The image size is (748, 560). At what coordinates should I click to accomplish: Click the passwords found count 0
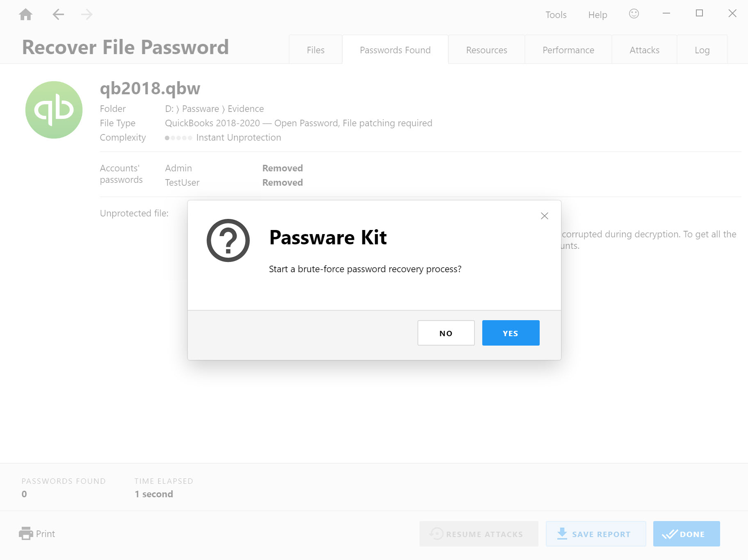point(24,494)
